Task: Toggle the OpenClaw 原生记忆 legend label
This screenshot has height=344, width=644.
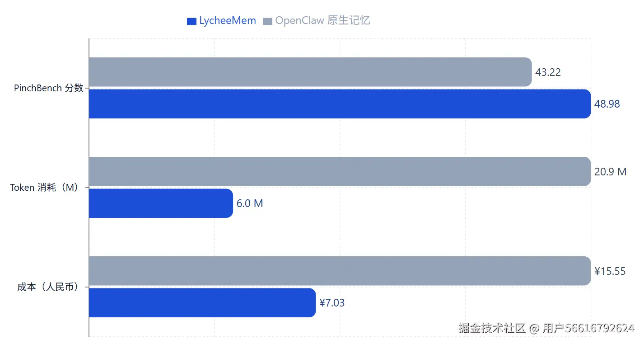Action: click(x=323, y=21)
